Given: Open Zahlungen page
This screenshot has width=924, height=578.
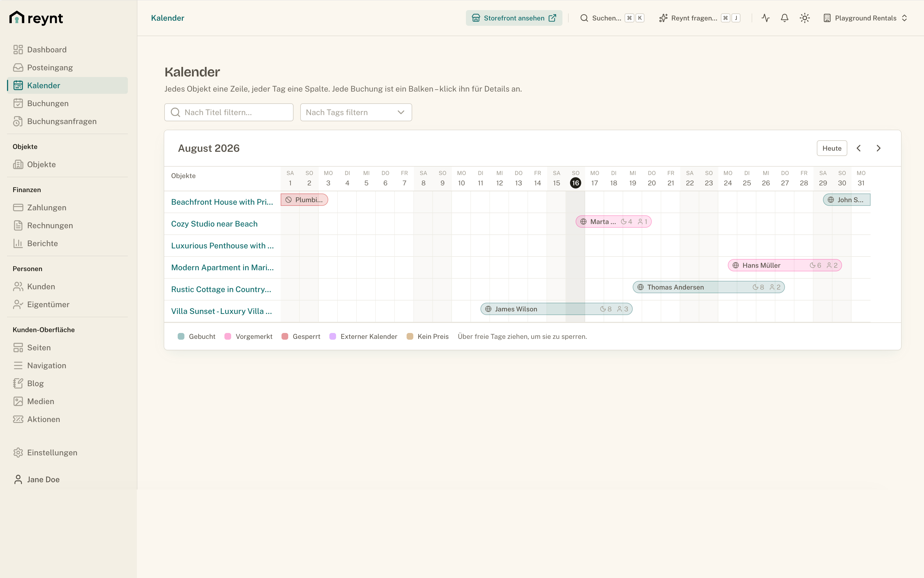Looking at the screenshot, I should coord(67,207).
